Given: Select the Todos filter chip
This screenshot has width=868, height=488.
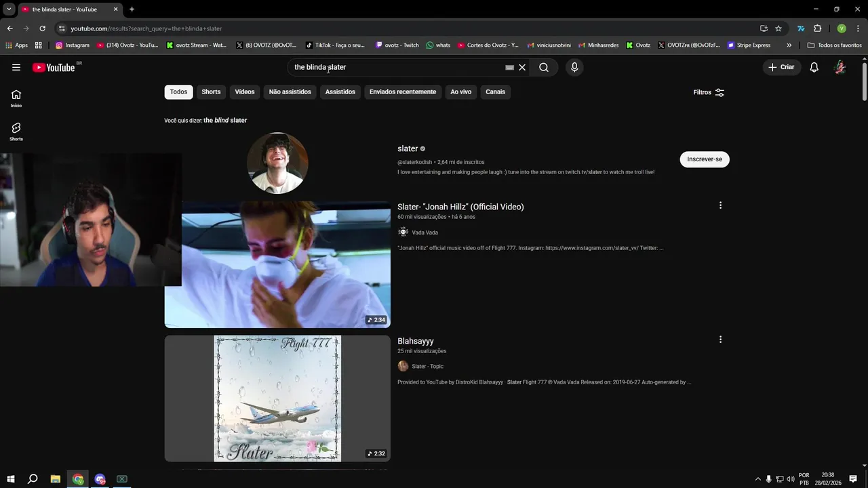Looking at the screenshot, I should pos(178,92).
